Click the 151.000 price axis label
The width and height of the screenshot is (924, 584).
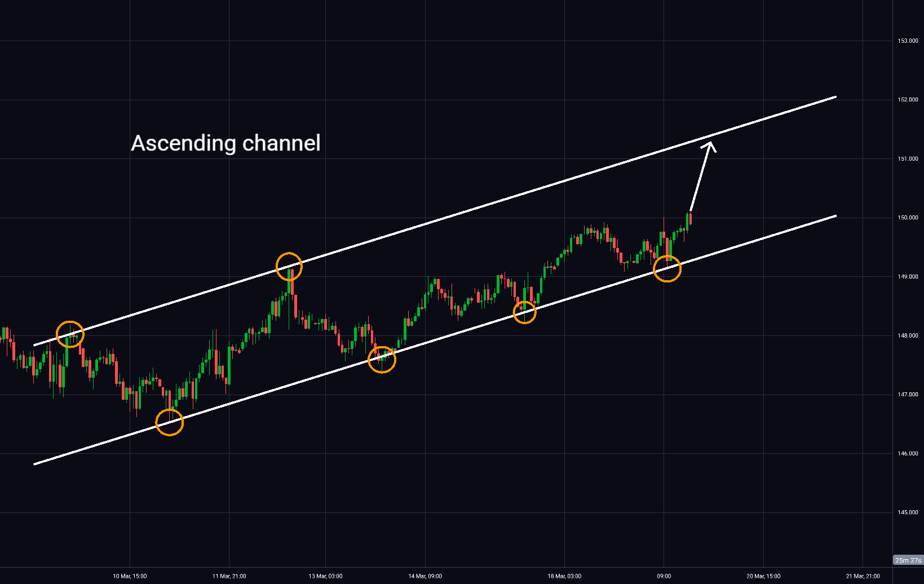tap(908, 159)
